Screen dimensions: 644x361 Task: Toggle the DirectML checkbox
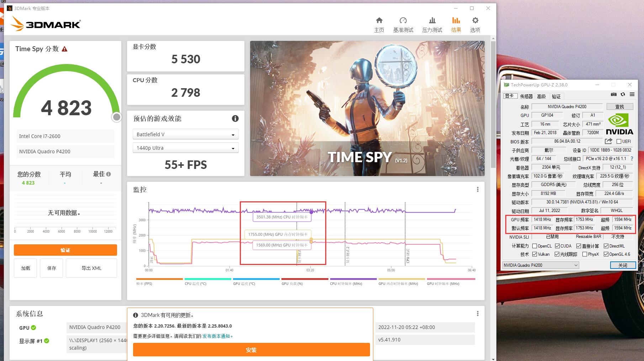click(x=606, y=246)
